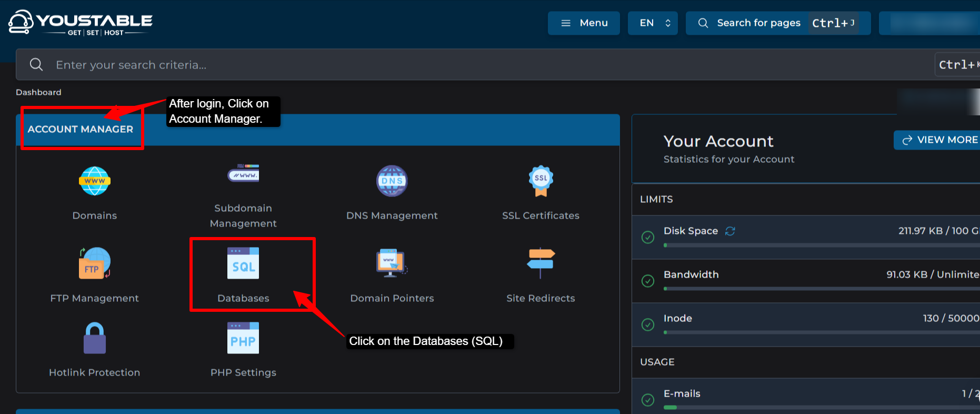Image resolution: width=980 pixels, height=414 pixels.
Task: Click the LIMITS section heading
Action: [656, 199]
